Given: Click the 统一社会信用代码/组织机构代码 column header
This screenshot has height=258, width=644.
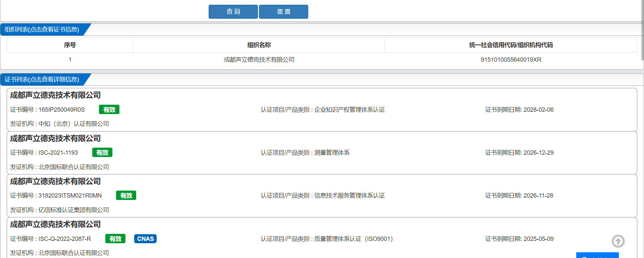Looking at the screenshot, I should click(x=511, y=45).
